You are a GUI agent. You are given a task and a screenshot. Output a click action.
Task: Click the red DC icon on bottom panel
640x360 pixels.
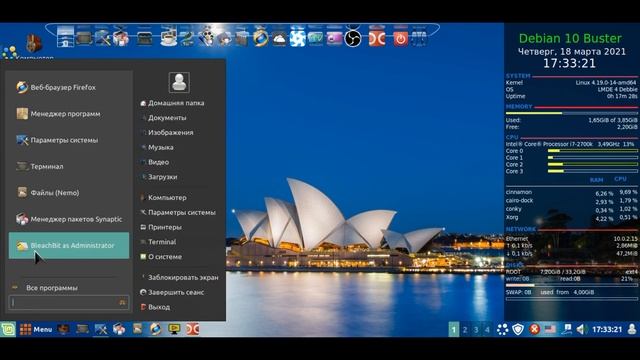(192, 329)
